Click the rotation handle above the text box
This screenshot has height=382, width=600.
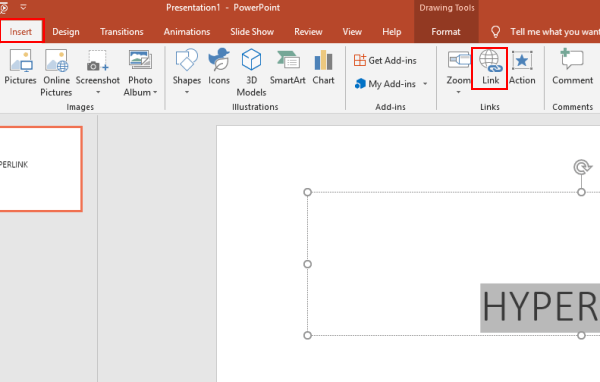[x=582, y=167]
